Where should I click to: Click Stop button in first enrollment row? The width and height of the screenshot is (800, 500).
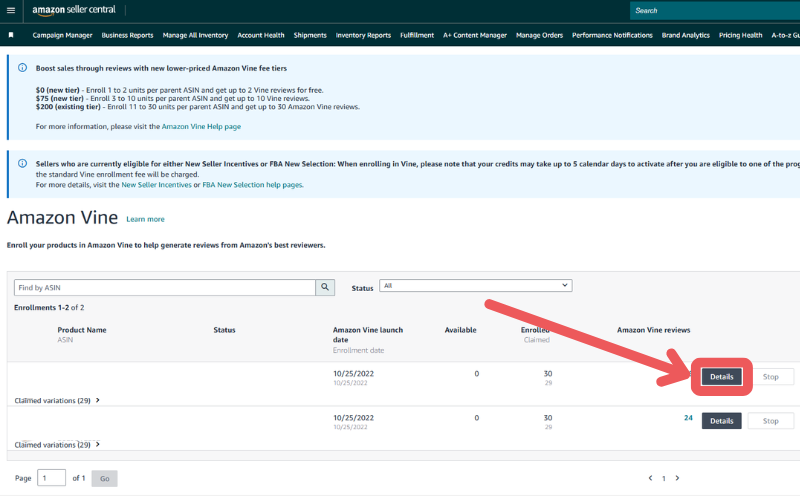click(x=770, y=377)
